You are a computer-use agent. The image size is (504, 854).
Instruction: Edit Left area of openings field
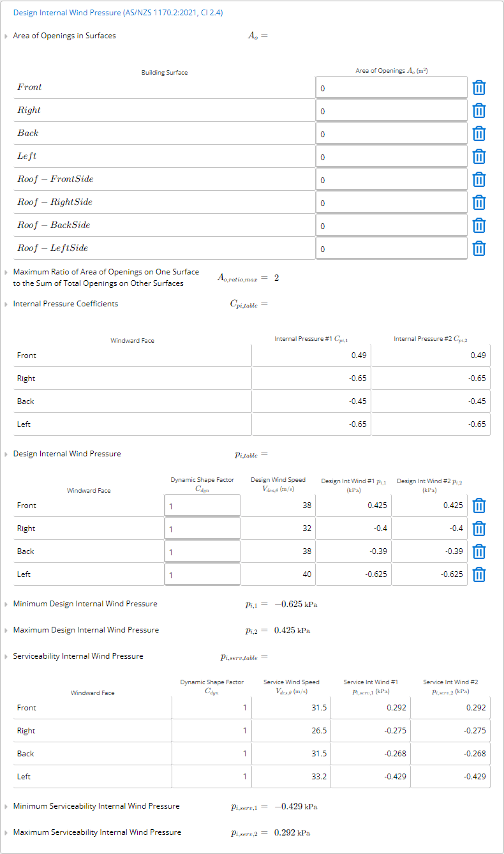[392, 156]
